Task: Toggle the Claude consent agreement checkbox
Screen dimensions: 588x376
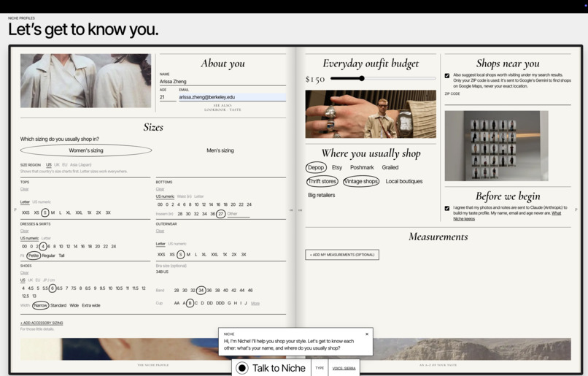Action: pyautogui.click(x=447, y=208)
